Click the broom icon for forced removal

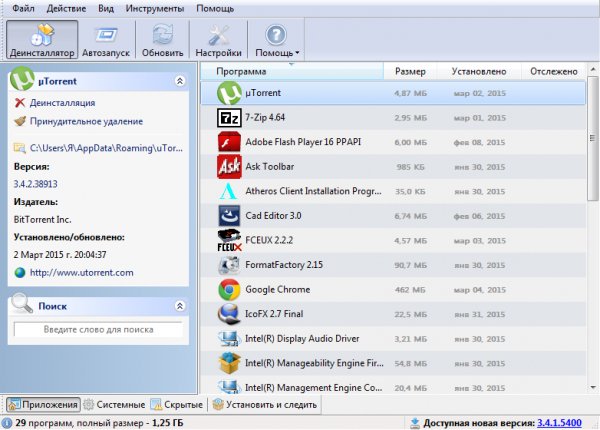tap(20, 121)
